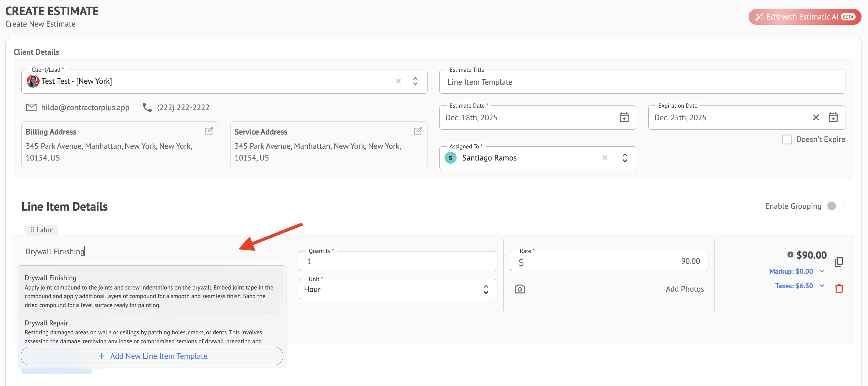The height and width of the screenshot is (386, 868).
Task: Click the camera icon in Add Photos
Action: 520,289
